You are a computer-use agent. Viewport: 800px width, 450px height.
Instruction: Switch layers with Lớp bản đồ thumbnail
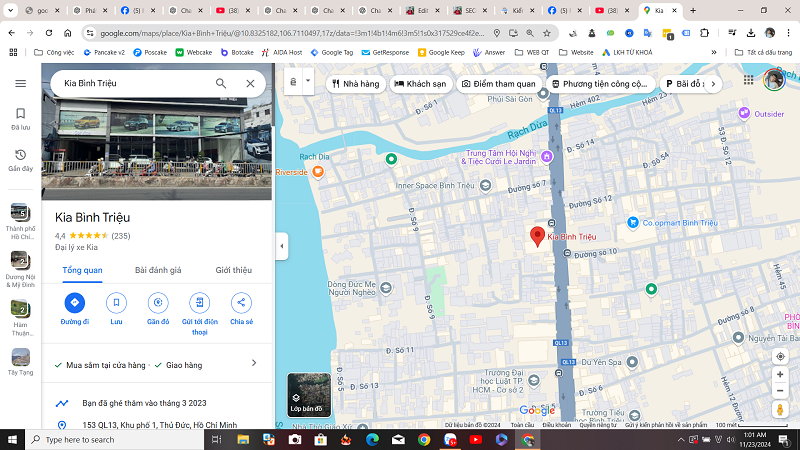309,395
